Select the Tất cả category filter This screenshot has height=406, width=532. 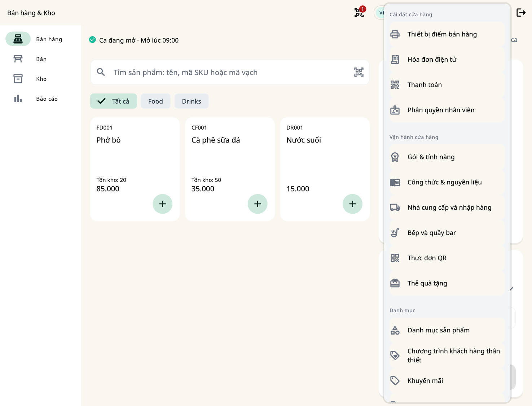tap(114, 101)
